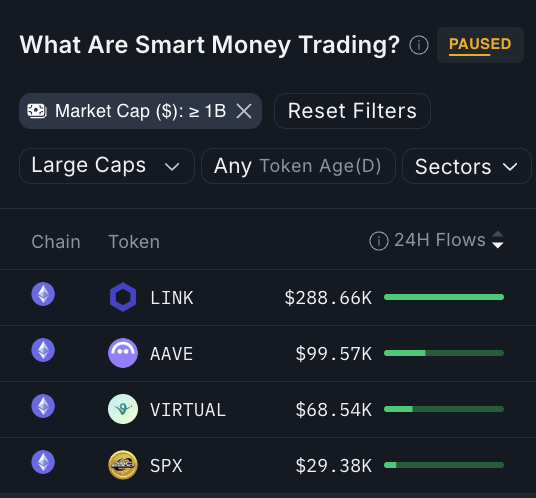This screenshot has height=498, width=536.
Task: Click the VIRTUAL token logo icon
Action: click(123, 409)
